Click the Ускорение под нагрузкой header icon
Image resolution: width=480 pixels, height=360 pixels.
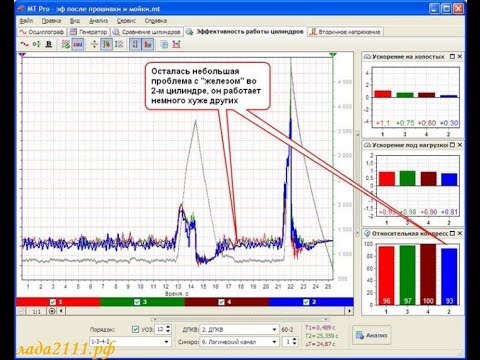pos(367,145)
